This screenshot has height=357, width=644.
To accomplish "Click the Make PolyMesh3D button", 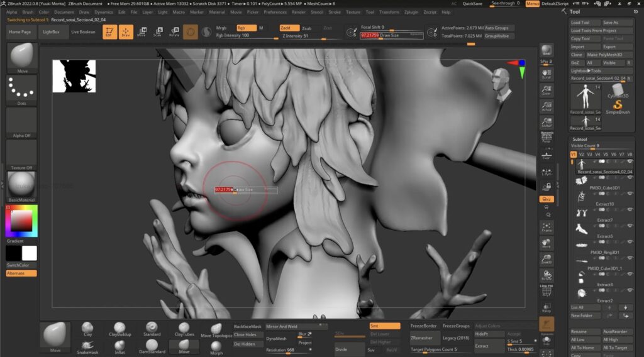I will coord(604,55).
